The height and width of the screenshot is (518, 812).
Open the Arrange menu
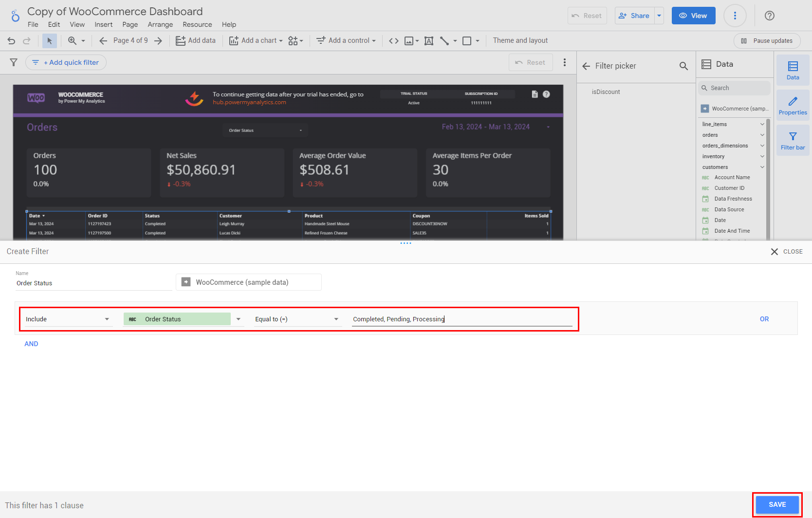(160, 24)
